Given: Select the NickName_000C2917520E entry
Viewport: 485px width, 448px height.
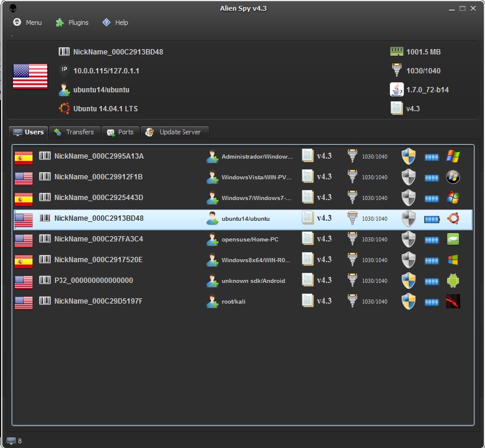Looking at the screenshot, I should [x=243, y=260].
